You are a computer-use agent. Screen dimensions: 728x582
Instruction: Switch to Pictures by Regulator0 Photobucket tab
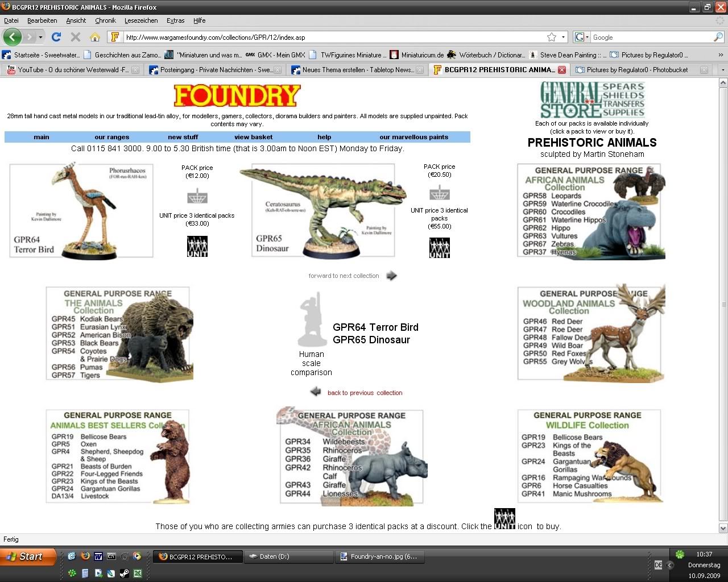(x=642, y=70)
